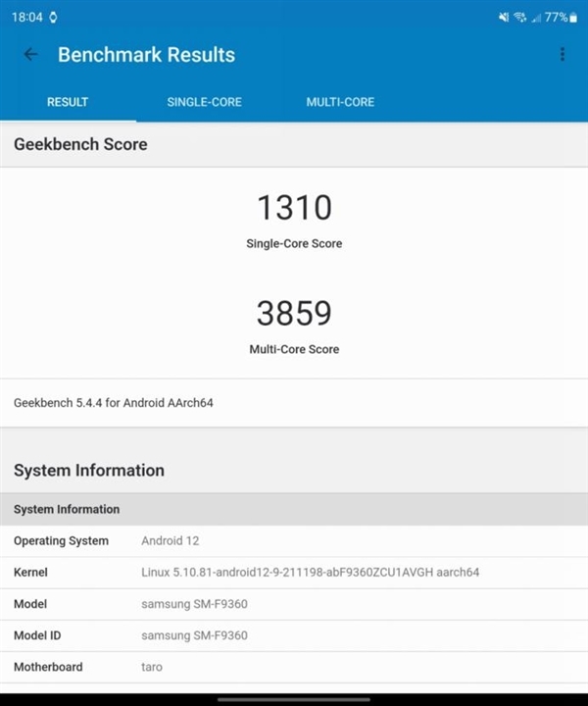Tap the back arrow icon

click(30, 55)
